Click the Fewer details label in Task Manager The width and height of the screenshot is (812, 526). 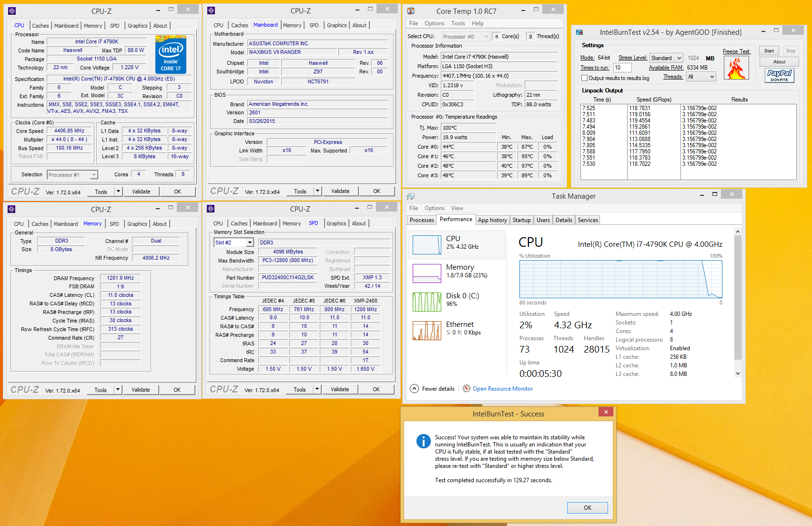[x=438, y=389]
